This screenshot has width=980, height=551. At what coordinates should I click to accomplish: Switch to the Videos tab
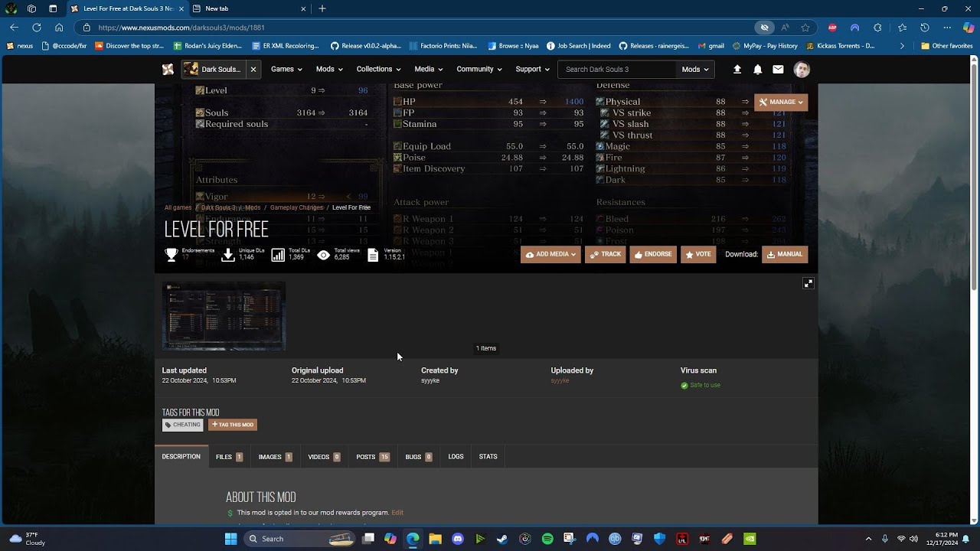324,457
